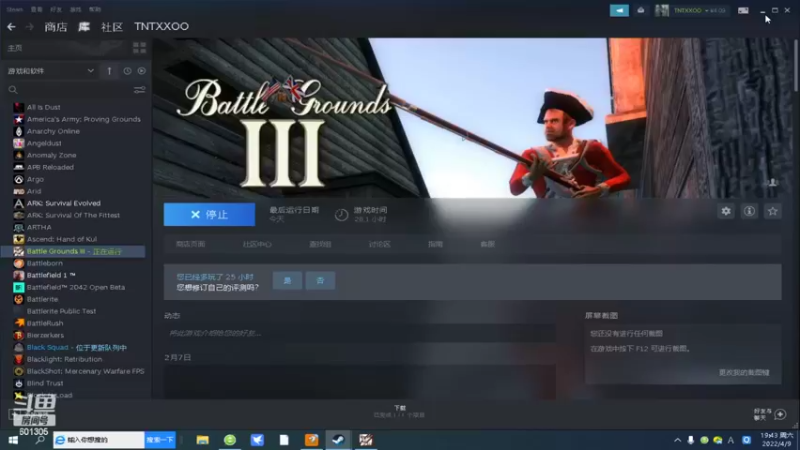Select running Battle Grounds III entry
Screen dimensions: 800x450
73,251
